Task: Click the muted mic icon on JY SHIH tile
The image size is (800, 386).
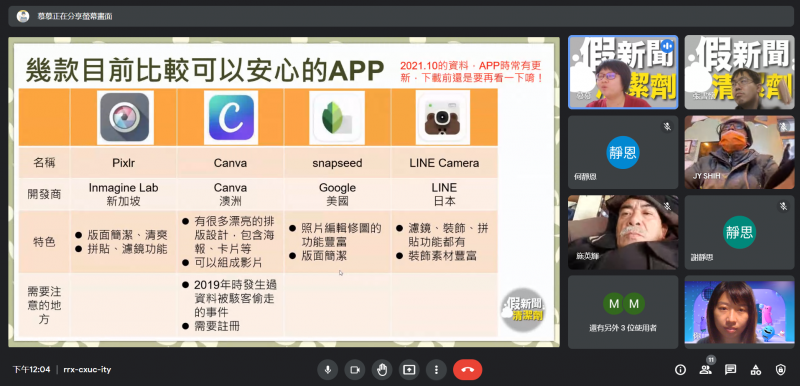Action: 783,126
